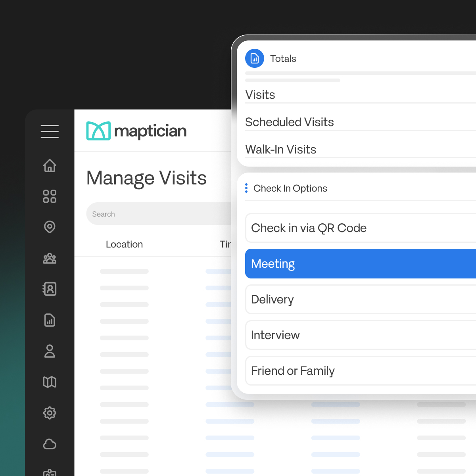Open reports via the chart document icon
The width and height of the screenshot is (476, 476).
pos(50,320)
